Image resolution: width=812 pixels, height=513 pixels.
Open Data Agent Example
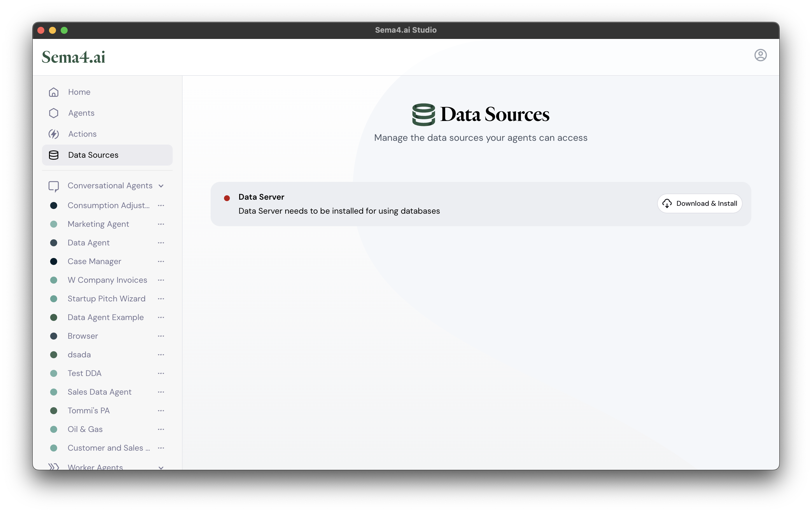106,317
